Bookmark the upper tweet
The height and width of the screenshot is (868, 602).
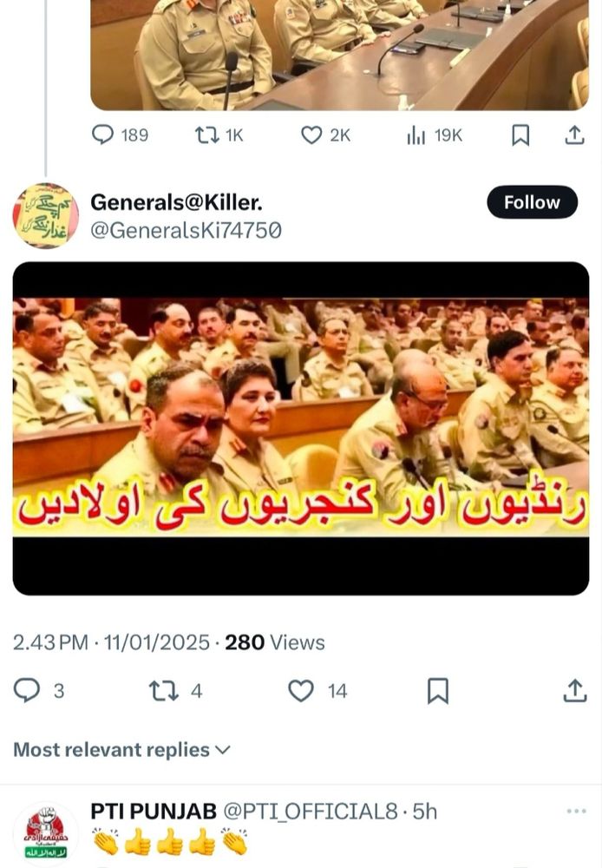[x=520, y=135]
